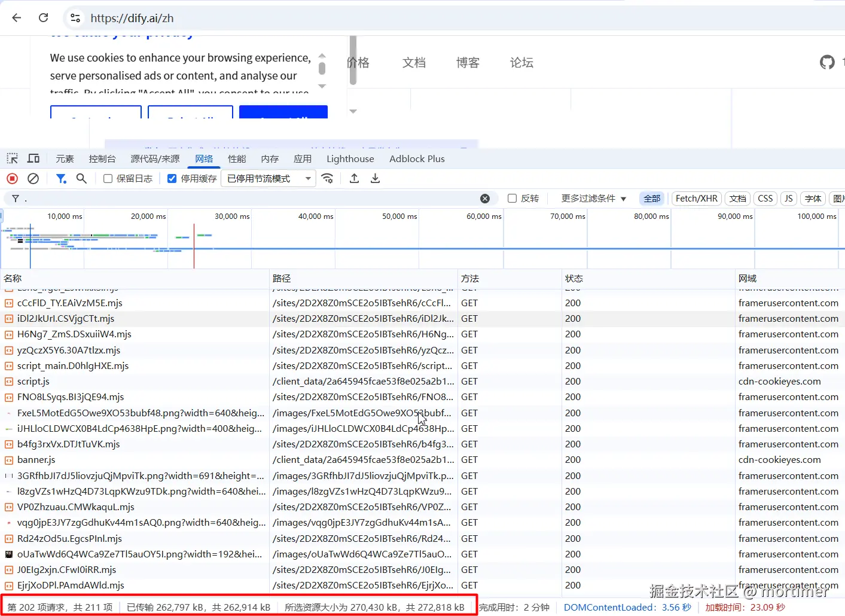Open the Lighthouse panel
The image size is (845, 616).
[350, 158]
